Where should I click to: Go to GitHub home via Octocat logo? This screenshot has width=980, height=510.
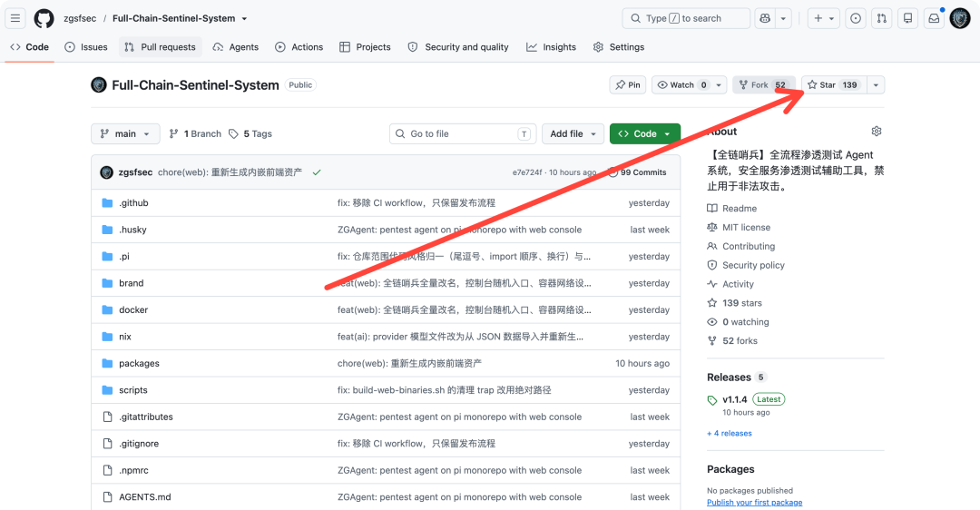pos(44,18)
